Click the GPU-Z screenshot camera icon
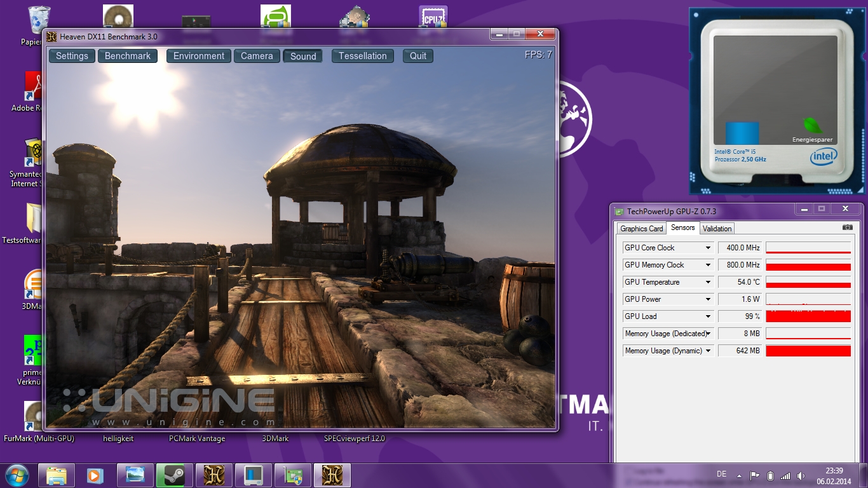 click(847, 227)
